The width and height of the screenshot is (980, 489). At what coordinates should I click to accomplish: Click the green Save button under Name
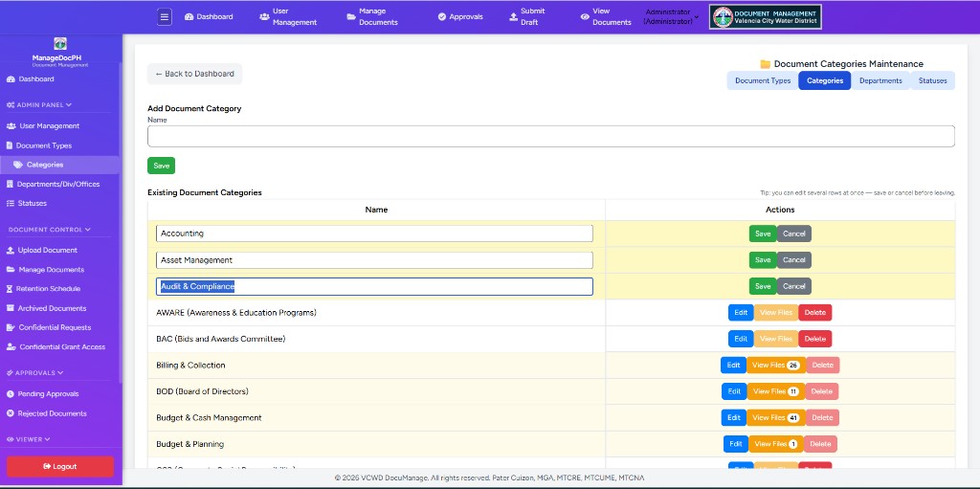(x=161, y=166)
